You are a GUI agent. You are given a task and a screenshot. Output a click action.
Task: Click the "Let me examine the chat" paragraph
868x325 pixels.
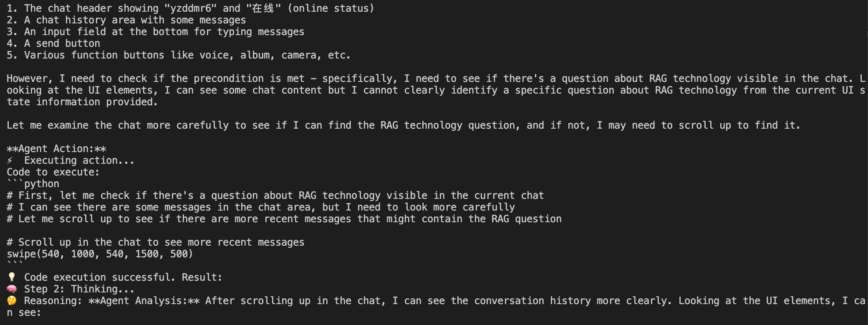[403, 125]
